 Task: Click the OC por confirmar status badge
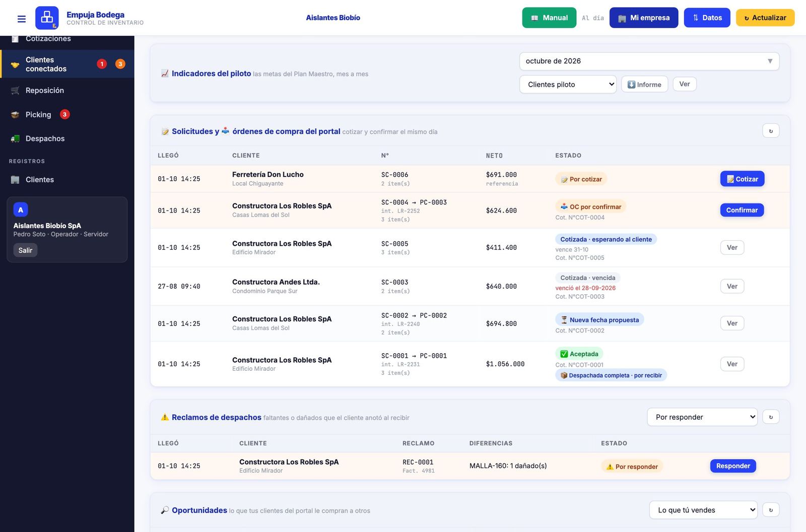tap(590, 207)
